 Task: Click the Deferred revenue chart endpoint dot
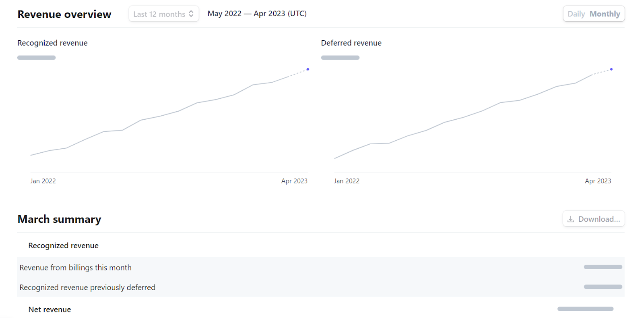pos(611,69)
